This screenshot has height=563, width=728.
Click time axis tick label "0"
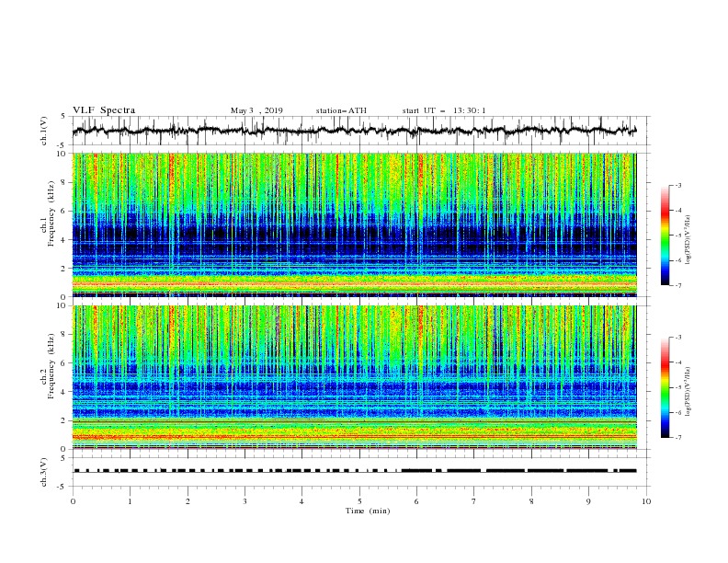click(x=73, y=501)
